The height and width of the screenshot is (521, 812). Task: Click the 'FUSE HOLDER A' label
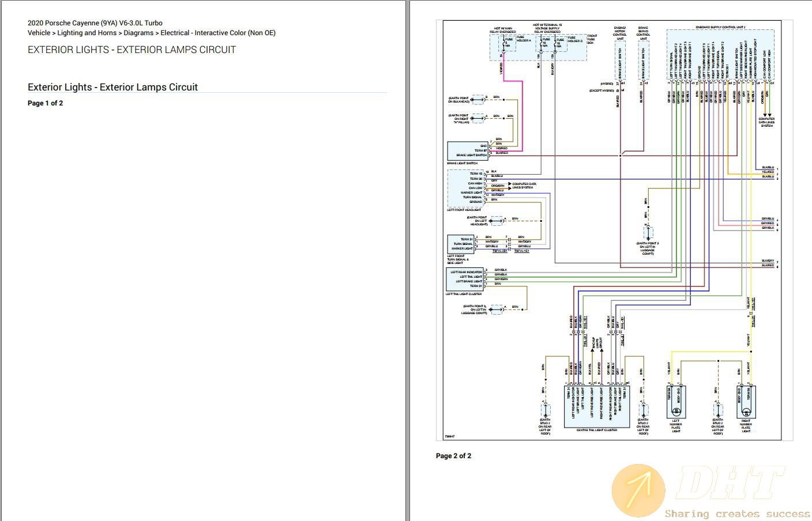[524, 39]
